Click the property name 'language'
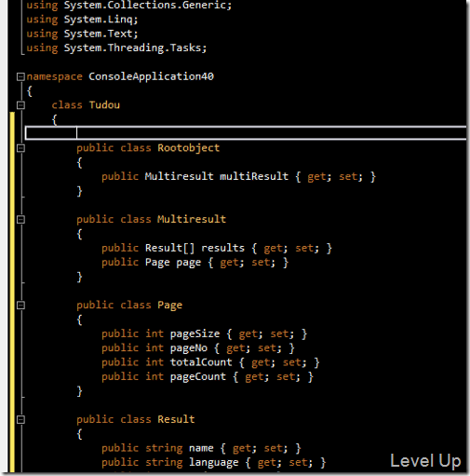Viewport: 470px width, 476px height. pos(214,463)
